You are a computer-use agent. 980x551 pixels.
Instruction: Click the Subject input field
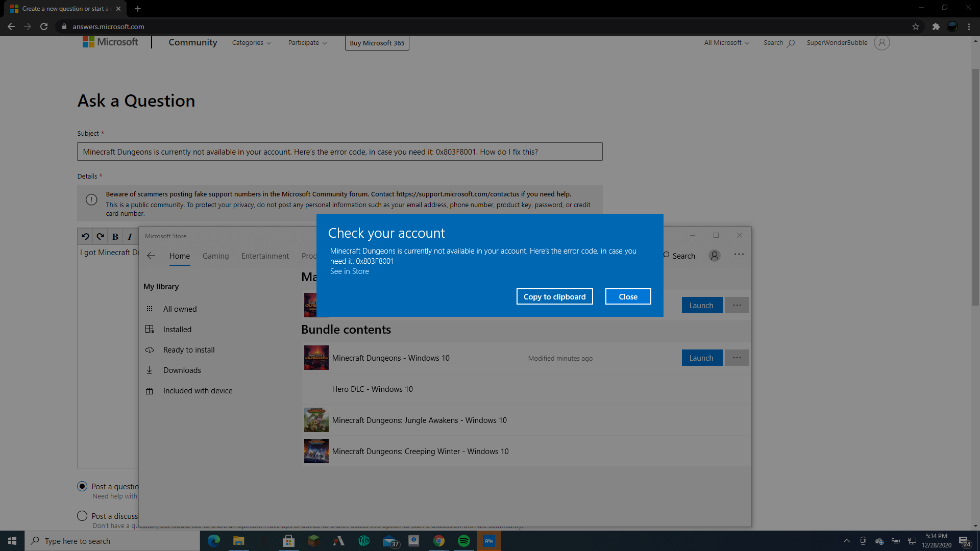pyautogui.click(x=340, y=152)
